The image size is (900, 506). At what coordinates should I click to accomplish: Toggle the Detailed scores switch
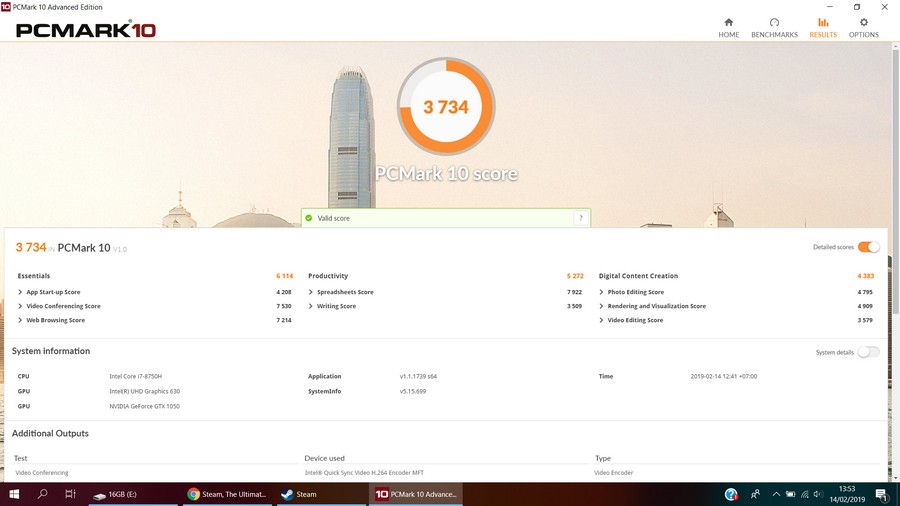coord(868,247)
